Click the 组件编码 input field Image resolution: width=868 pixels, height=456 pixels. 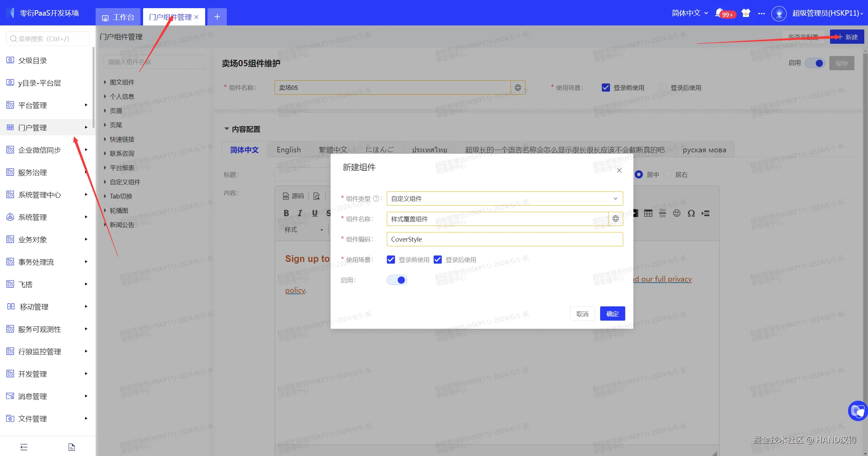[505, 239]
